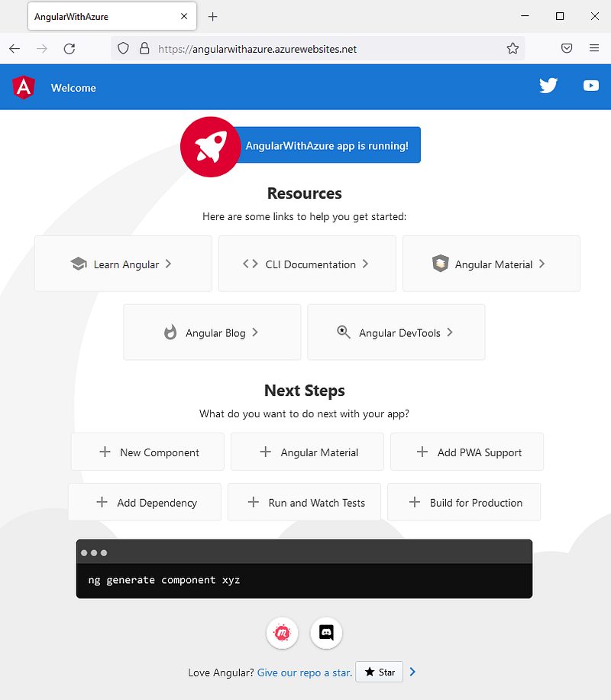The height and width of the screenshot is (700, 611).
Task: Click the graduation cap Learn Angular icon
Action: [x=79, y=264]
